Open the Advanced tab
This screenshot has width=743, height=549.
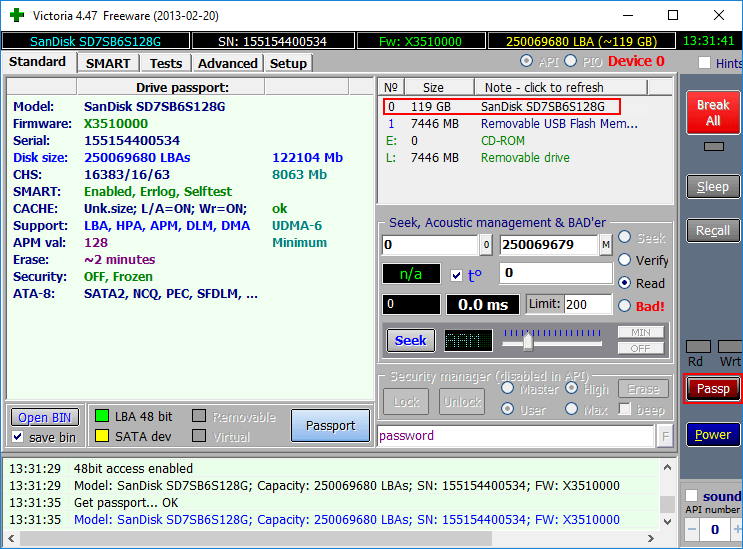click(228, 63)
